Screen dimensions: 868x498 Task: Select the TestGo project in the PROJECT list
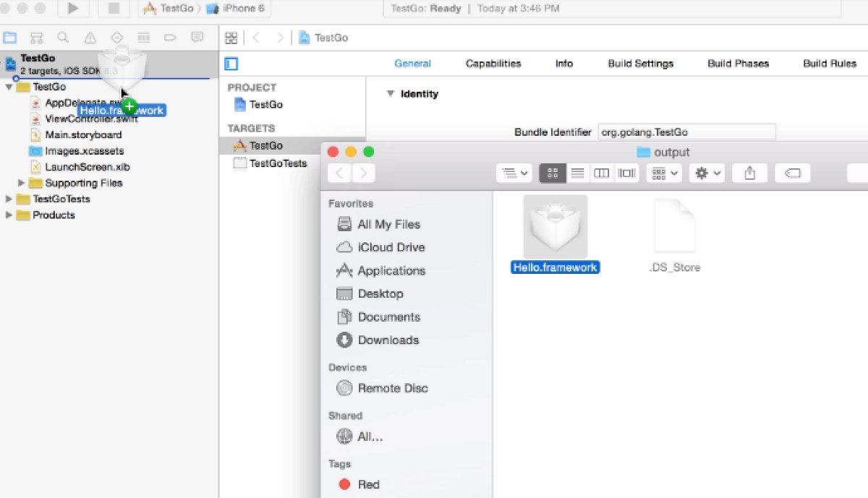coord(258,104)
